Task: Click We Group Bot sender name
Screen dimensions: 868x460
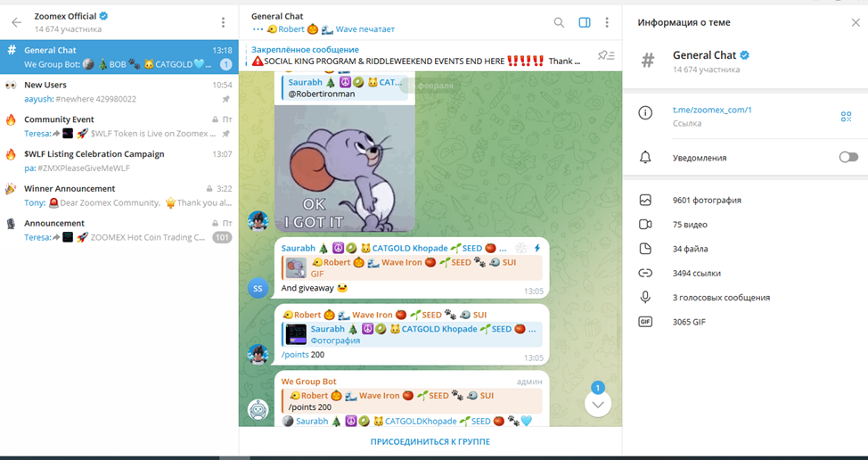Action: coord(309,382)
